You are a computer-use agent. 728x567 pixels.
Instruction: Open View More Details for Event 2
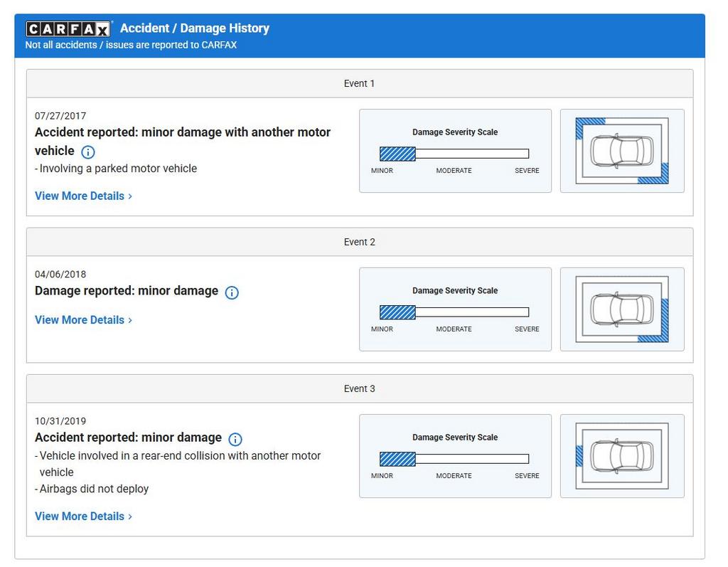pyautogui.click(x=83, y=320)
